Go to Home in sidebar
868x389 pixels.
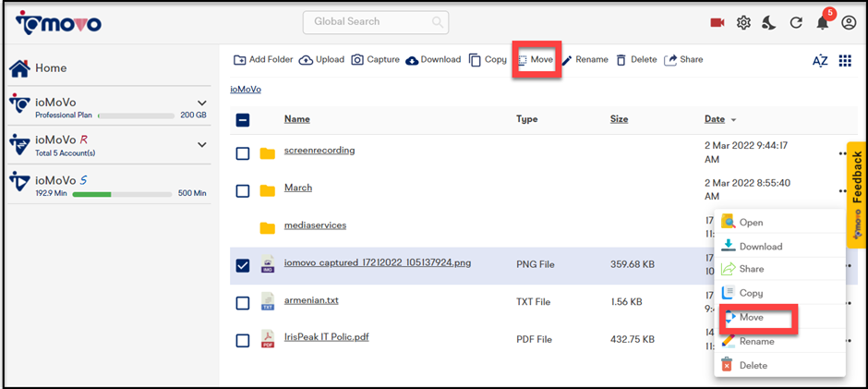pyautogui.click(x=39, y=68)
